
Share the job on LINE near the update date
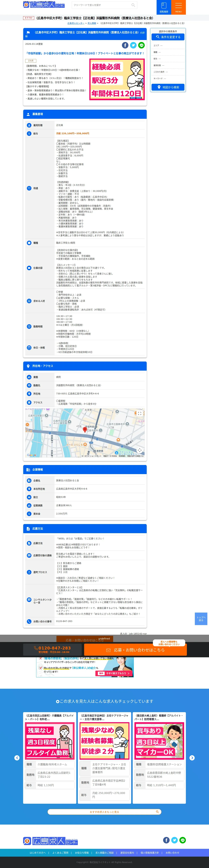pyautogui.click(x=141, y=45)
